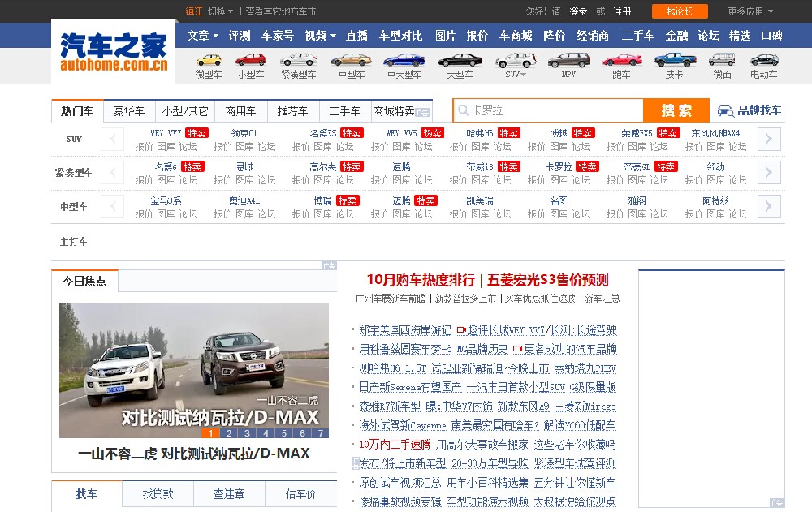Open the 紧凑型车 category via its car icon
The width and height of the screenshot is (812, 512).
coord(299,61)
